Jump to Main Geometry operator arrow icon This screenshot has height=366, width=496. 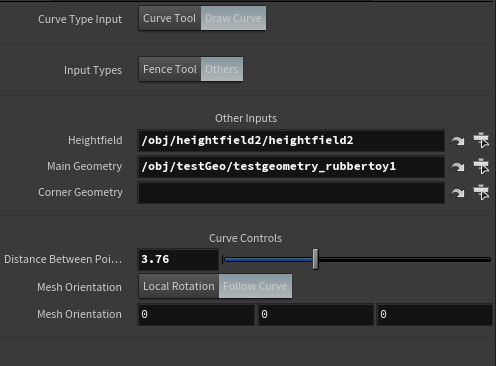(x=458, y=167)
